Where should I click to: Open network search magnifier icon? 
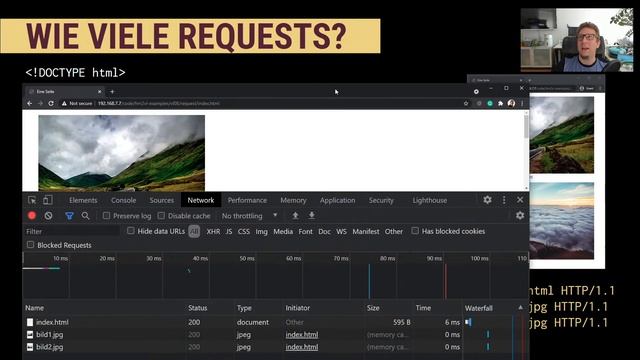tap(85, 216)
